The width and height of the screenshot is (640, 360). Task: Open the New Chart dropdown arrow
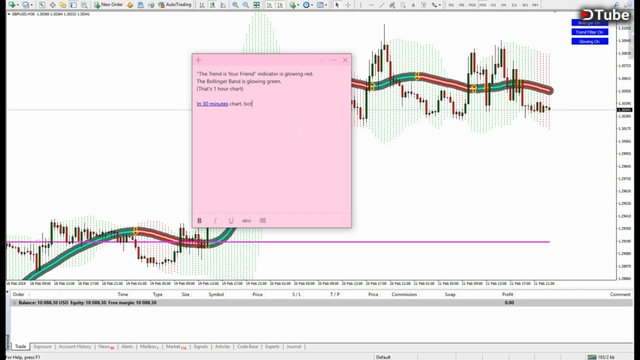(18, 5)
